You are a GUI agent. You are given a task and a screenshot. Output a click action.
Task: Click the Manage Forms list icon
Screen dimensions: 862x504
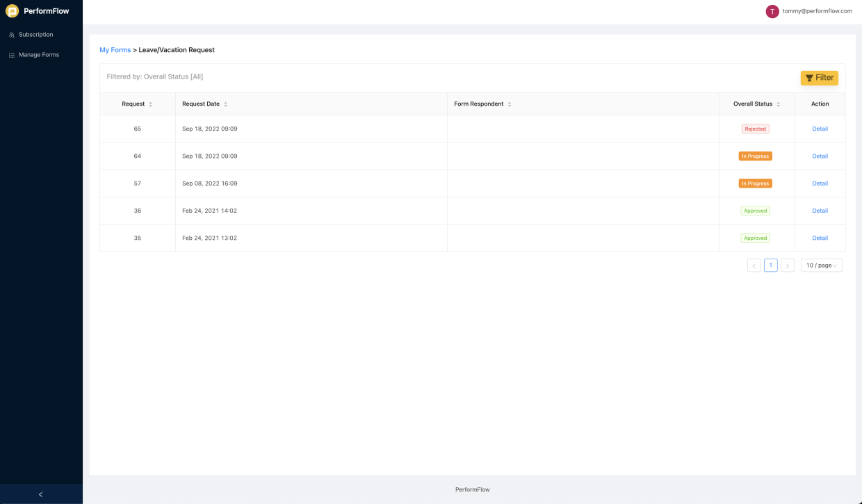pyautogui.click(x=11, y=54)
